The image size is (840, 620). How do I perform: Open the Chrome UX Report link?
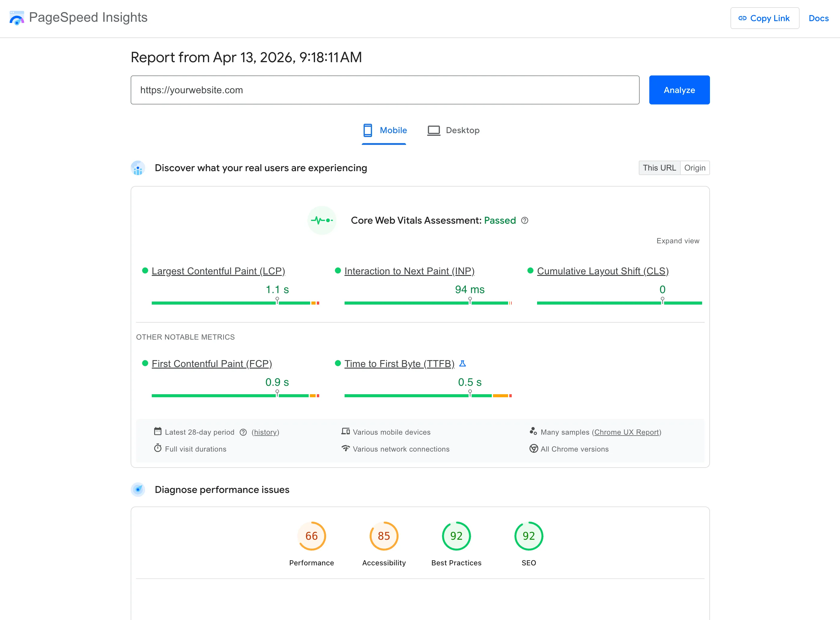pos(627,432)
